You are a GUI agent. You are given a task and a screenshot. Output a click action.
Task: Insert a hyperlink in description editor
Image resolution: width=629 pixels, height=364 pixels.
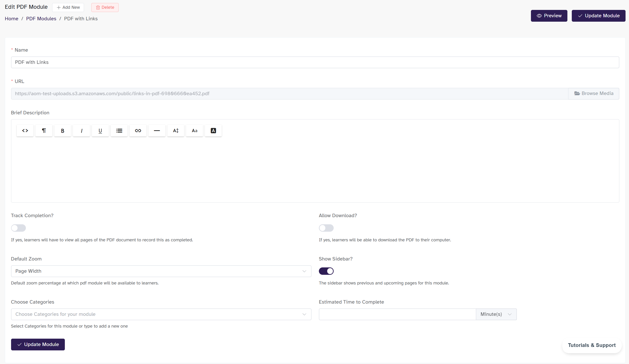138,131
